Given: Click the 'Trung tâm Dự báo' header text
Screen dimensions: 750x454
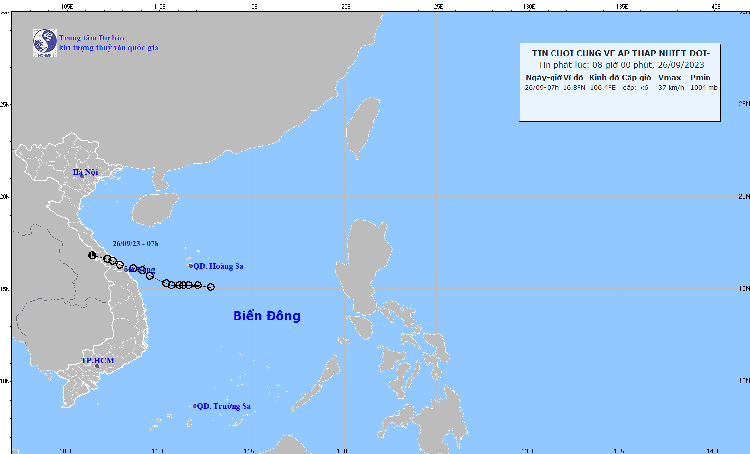Looking at the screenshot, I should pos(92,38).
